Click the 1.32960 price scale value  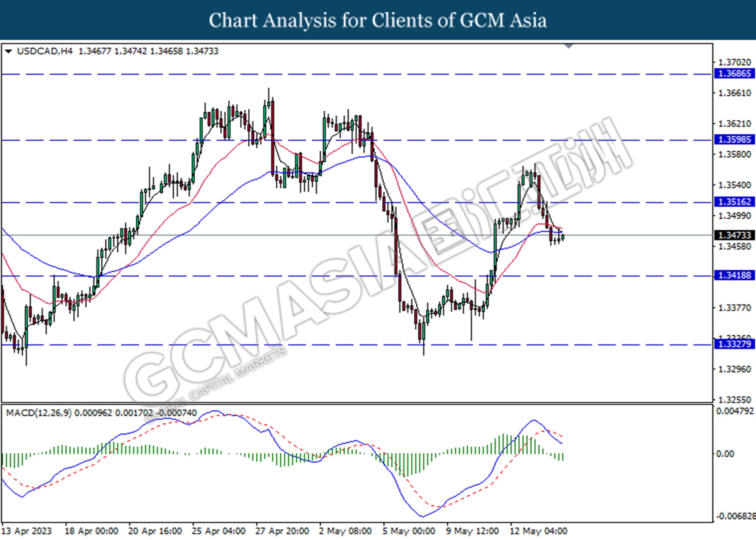pos(734,369)
